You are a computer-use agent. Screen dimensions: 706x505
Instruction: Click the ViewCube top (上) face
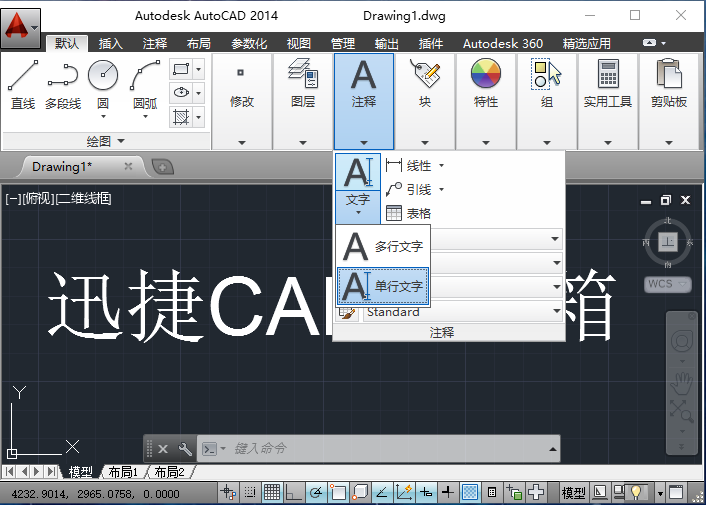(668, 242)
